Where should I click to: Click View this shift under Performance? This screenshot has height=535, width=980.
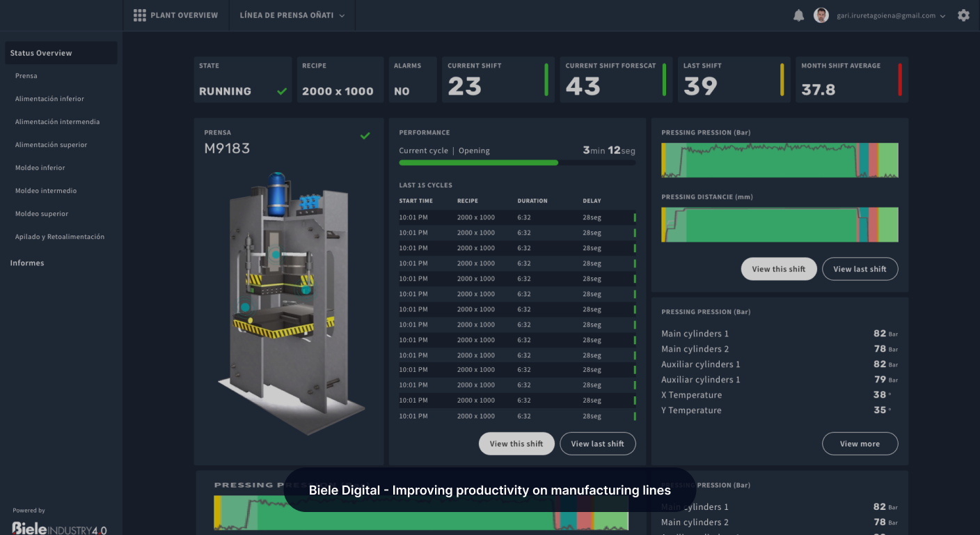pos(516,444)
